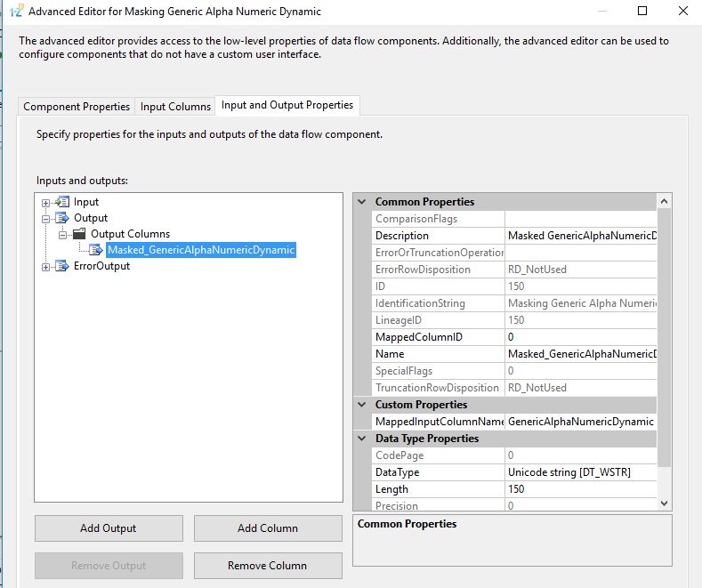The width and height of the screenshot is (702, 588).
Task: Select the ErrorOutput tree item label
Action: pyautogui.click(x=101, y=266)
